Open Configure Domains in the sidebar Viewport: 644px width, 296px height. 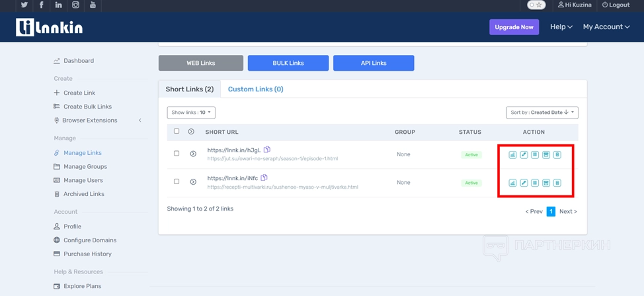tap(85, 240)
